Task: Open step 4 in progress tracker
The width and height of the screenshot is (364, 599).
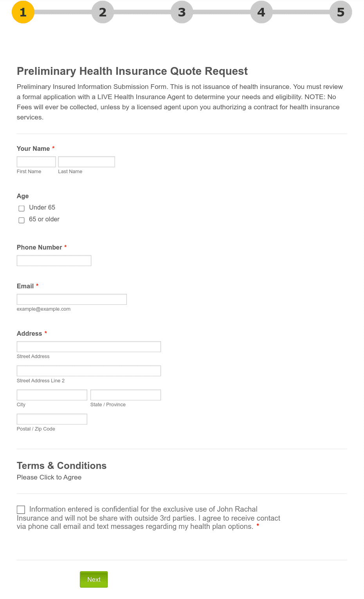Action: [x=261, y=12]
